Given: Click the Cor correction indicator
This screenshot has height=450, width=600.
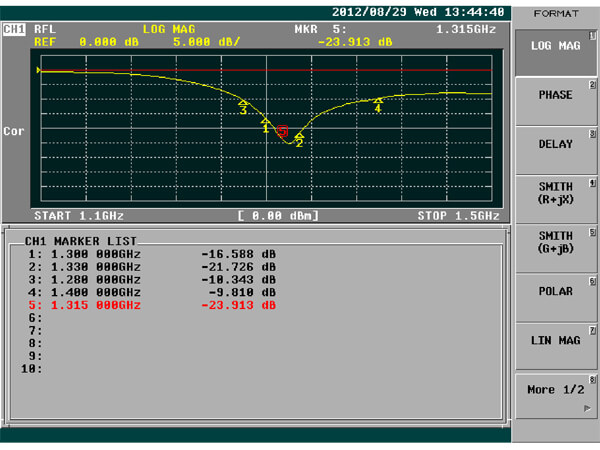Looking at the screenshot, I should click(x=14, y=131).
